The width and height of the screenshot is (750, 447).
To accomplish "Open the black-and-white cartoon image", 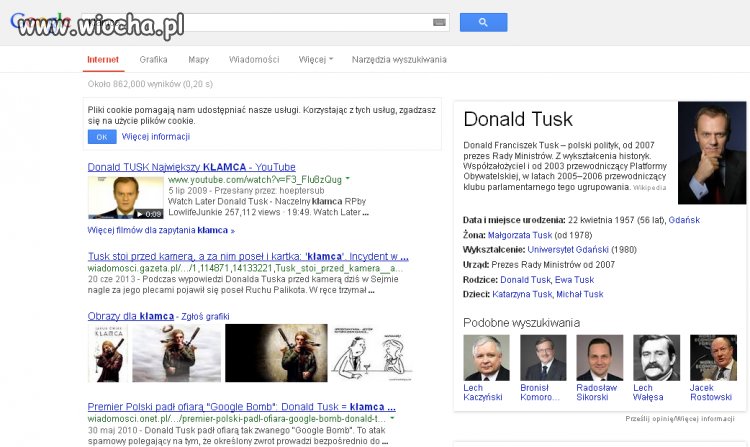I will pos(372,353).
